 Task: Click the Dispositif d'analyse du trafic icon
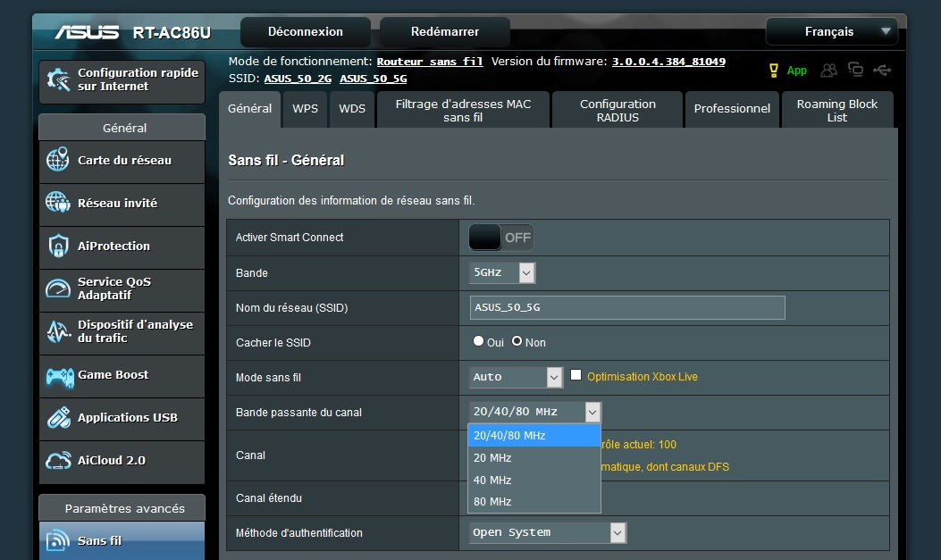[58, 331]
